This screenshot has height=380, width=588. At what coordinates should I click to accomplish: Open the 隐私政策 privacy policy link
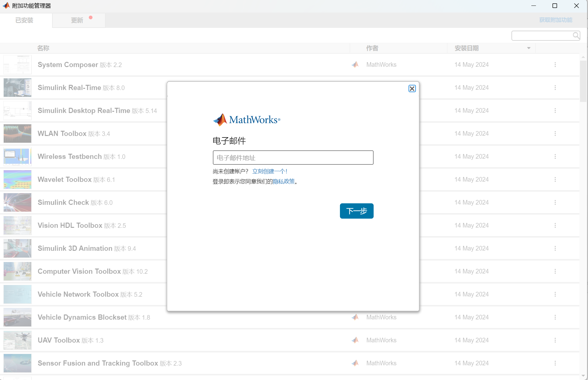click(284, 182)
